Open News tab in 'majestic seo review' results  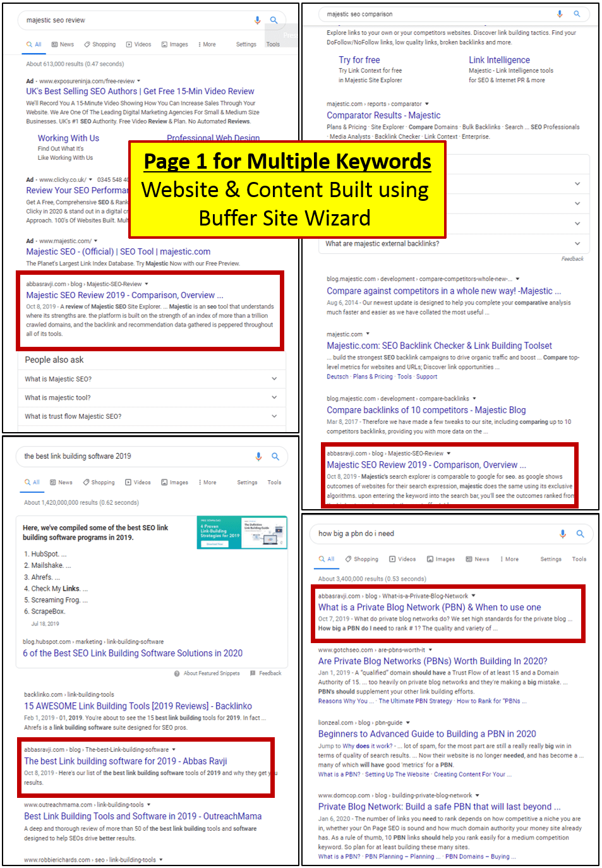(x=63, y=44)
